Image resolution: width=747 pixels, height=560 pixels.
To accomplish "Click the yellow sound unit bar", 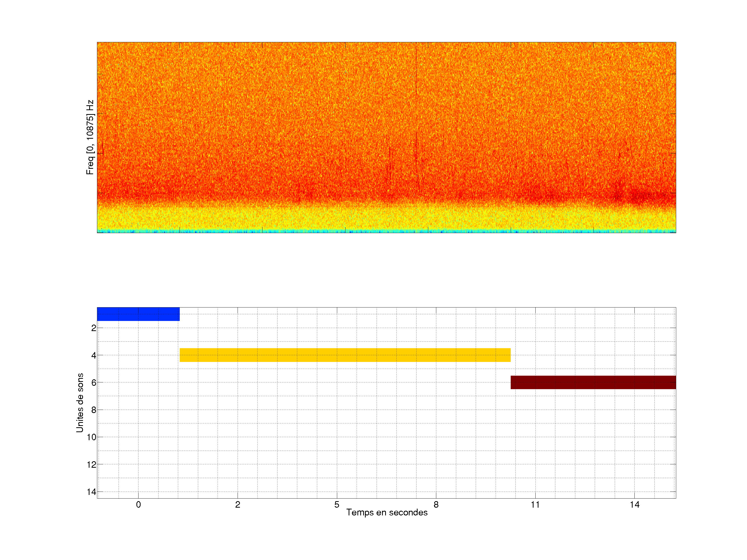I will [345, 355].
